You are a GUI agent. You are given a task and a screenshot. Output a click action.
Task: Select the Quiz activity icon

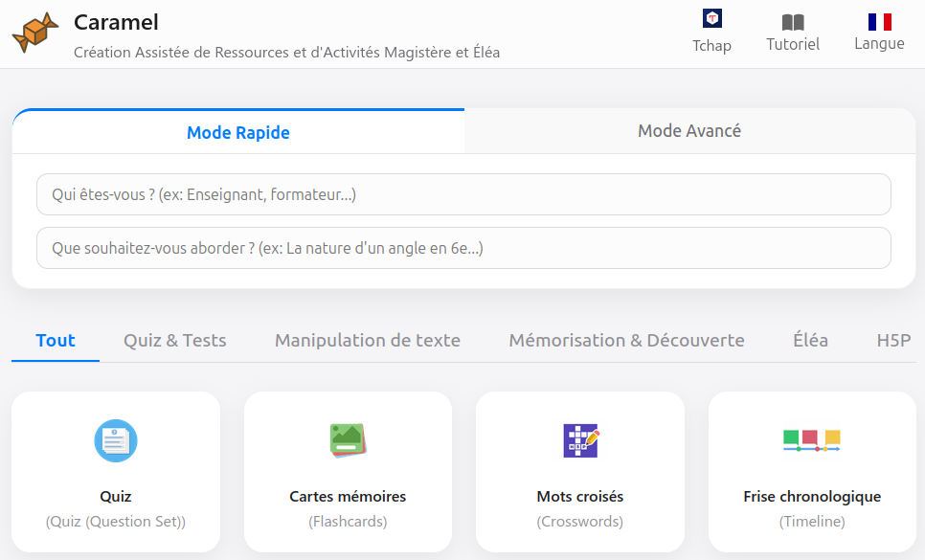[116, 440]
